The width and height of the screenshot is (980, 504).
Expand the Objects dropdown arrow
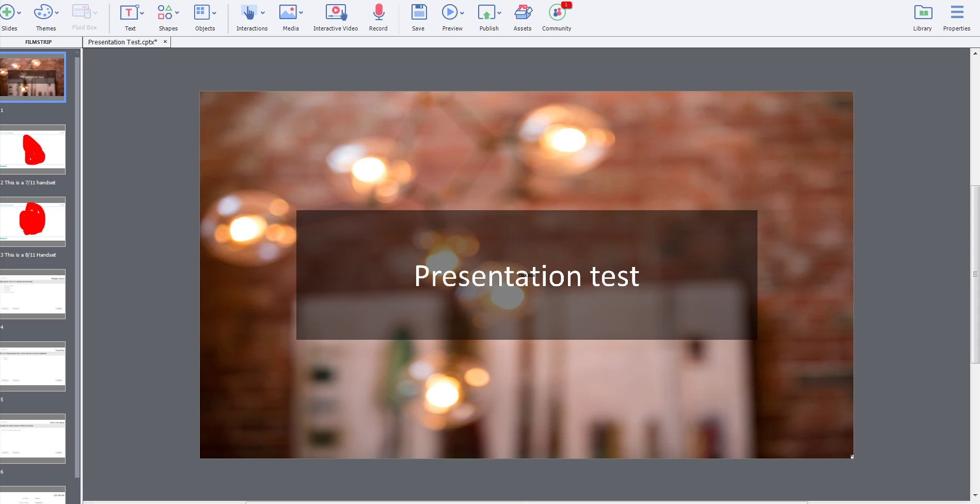214,12
